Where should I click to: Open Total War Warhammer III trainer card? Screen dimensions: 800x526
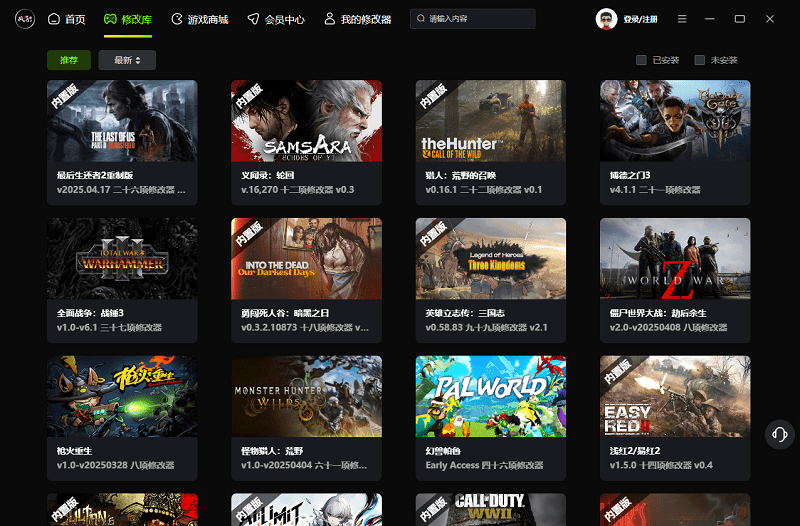pyautogui.click(x=122, y=259)
